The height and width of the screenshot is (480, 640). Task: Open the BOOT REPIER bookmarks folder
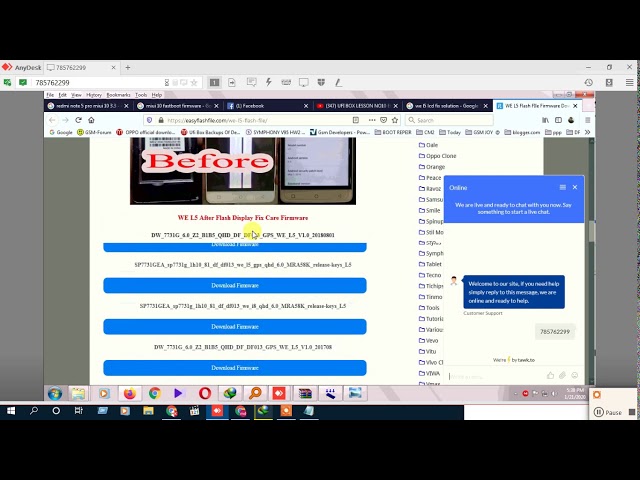(393, 132)
